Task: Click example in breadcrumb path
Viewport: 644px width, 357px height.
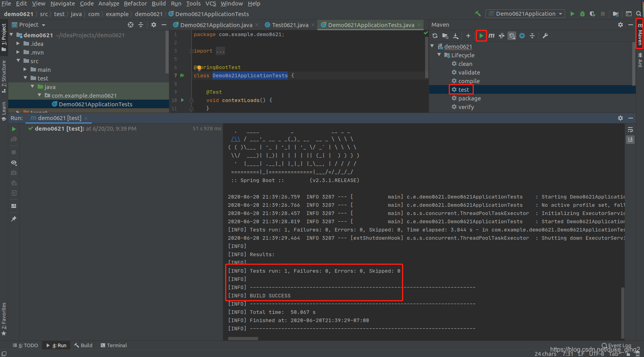Action: click(x=117, y=14)
